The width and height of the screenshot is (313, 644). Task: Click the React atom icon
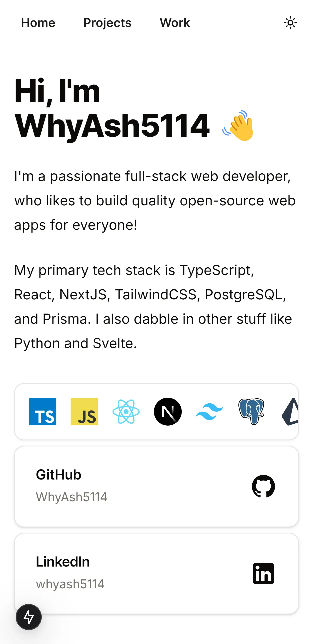point(126,411)
